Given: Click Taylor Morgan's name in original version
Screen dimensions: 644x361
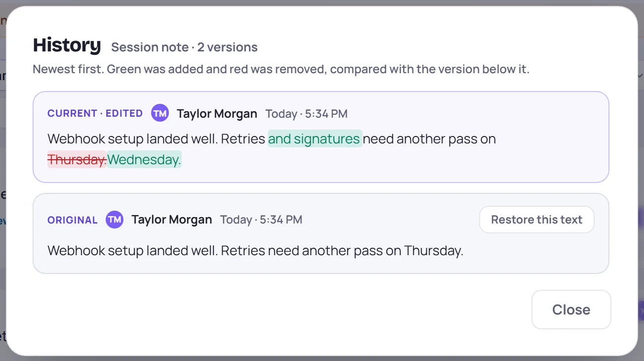Looking at the screenshot, I should [171, 220].
